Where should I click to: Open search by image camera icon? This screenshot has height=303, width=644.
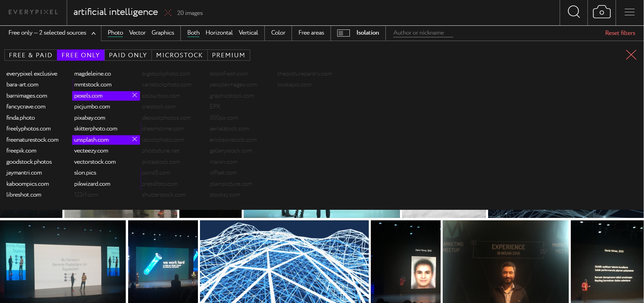[602, 12]
